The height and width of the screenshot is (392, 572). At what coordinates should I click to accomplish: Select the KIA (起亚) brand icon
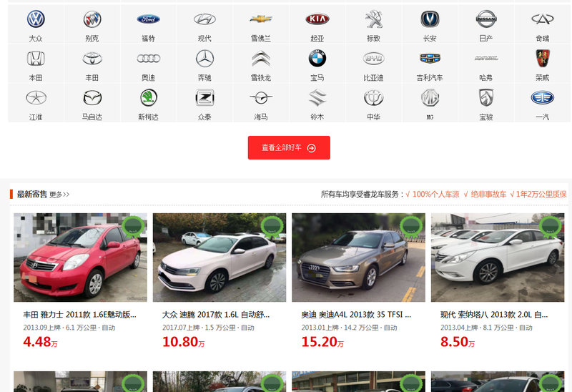317,19
